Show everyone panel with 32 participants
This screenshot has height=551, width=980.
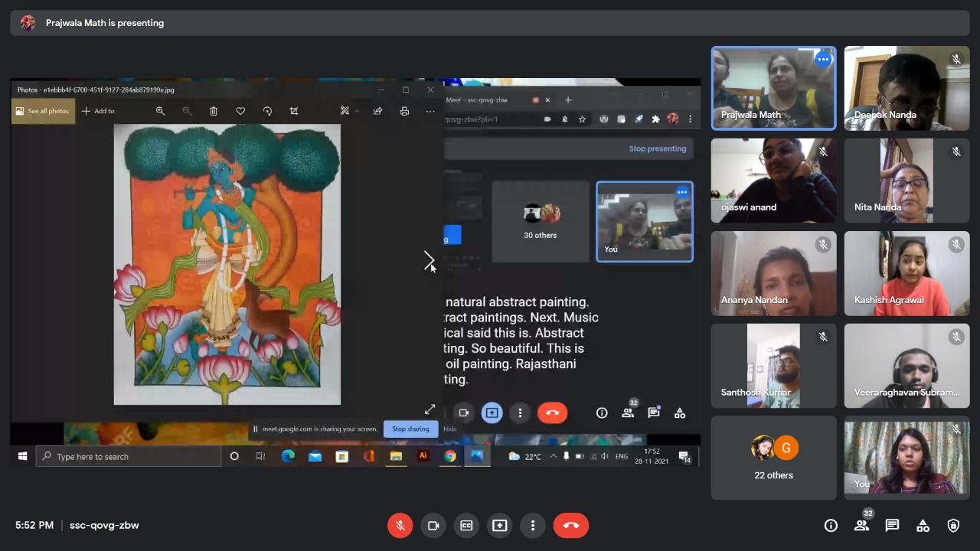coord(862,525)
